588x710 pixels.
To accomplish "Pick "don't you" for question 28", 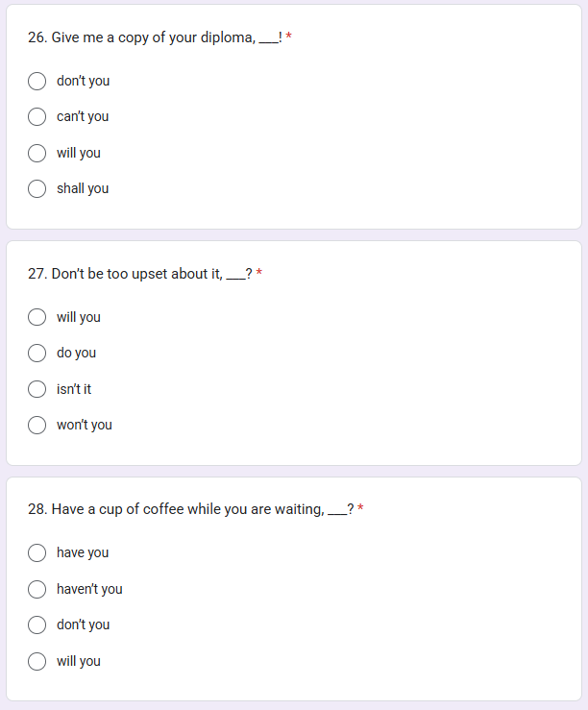I will (37, 624).
